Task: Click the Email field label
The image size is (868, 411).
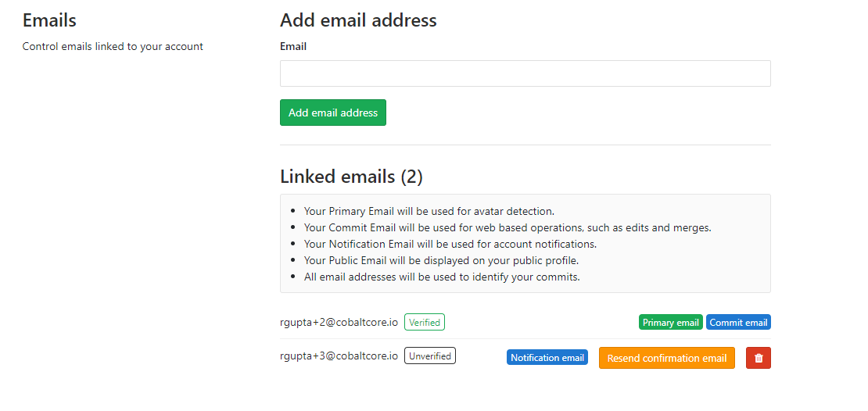Action: (293, 46)
